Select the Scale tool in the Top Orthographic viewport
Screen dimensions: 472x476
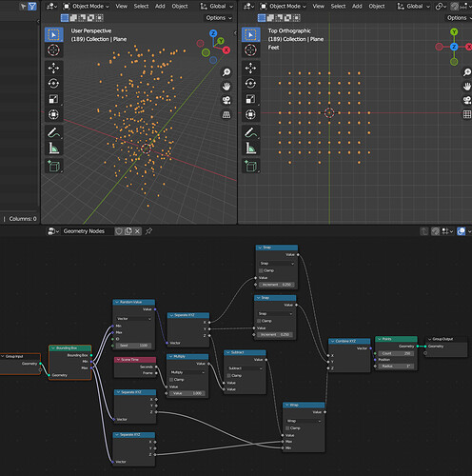point(250,99)
